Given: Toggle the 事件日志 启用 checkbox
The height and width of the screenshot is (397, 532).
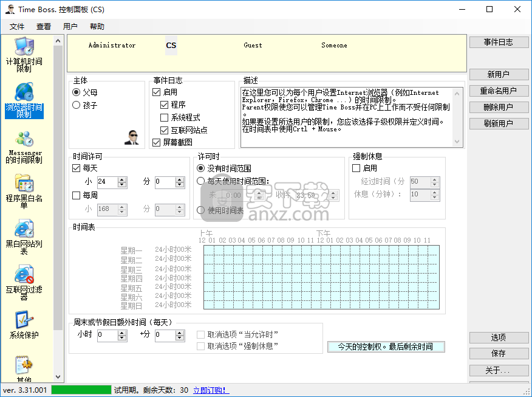Looking at the screenshot, I should tap(157, 92).
